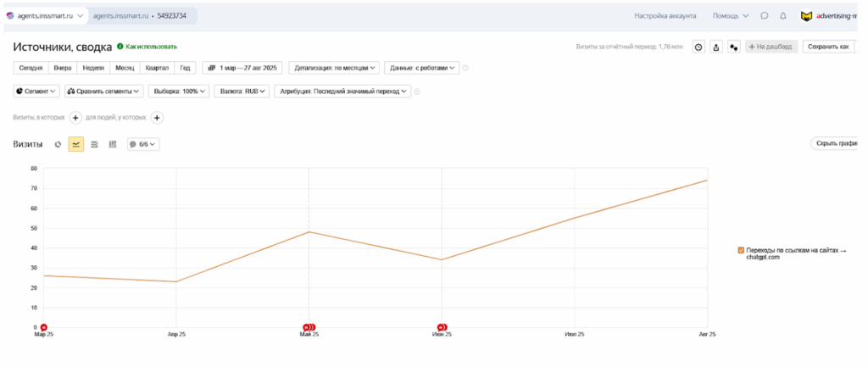Uncheck the chatgpt.com referrals legend checkbox
Screen dimensions: 868x367
pyautogui.click(x=741, y=250)
